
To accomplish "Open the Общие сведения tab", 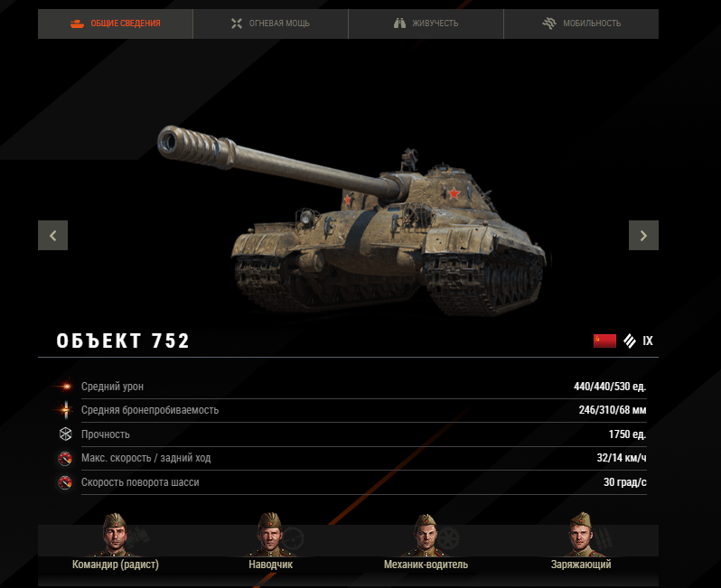I will coord(116,23).
